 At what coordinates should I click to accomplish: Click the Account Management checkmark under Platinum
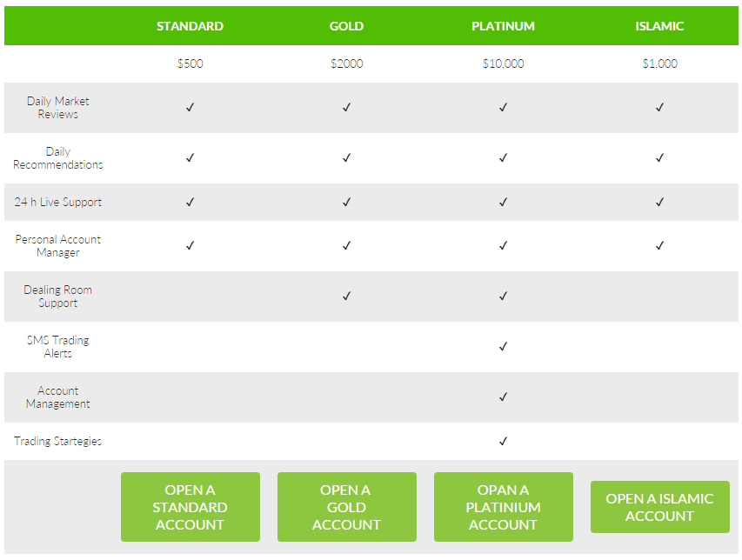(503, 397)
